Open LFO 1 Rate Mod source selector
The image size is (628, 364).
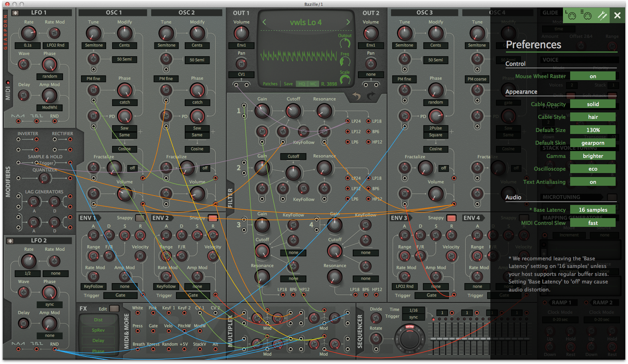pos(55,45)
